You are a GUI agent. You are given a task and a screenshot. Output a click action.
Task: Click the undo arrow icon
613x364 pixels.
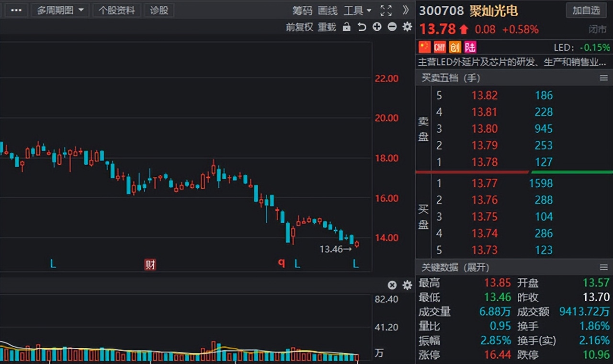coord(362,27)
